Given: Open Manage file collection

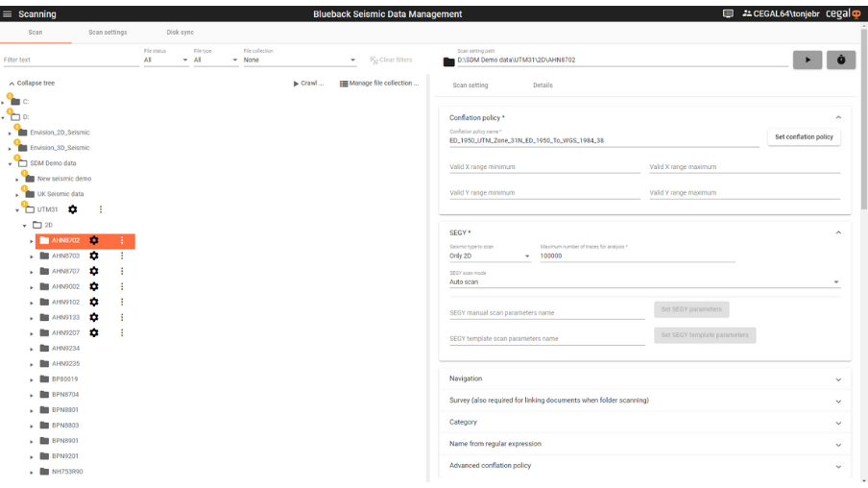Looking at the screenshot, I should click(379, 83).
